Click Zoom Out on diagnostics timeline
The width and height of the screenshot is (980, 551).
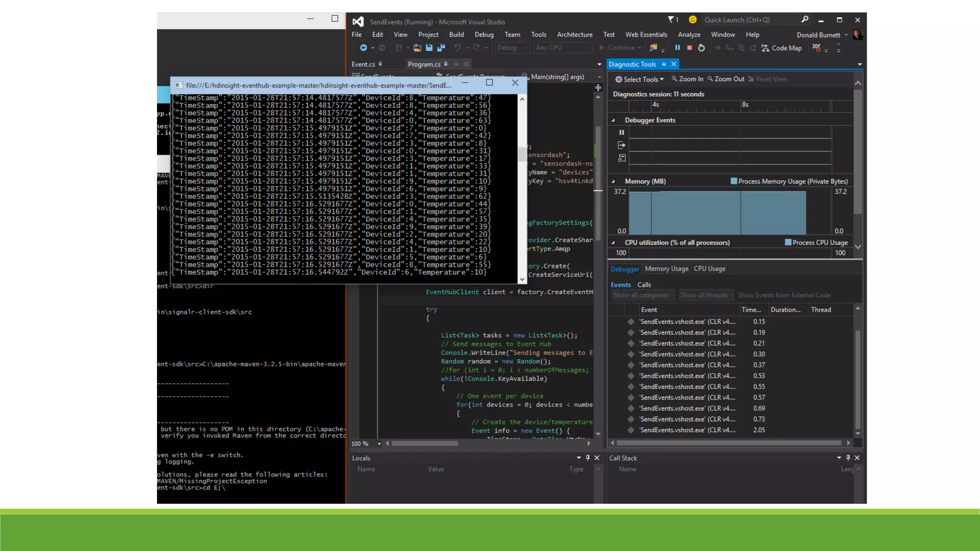pyautogui.click(x=725, y=79)
